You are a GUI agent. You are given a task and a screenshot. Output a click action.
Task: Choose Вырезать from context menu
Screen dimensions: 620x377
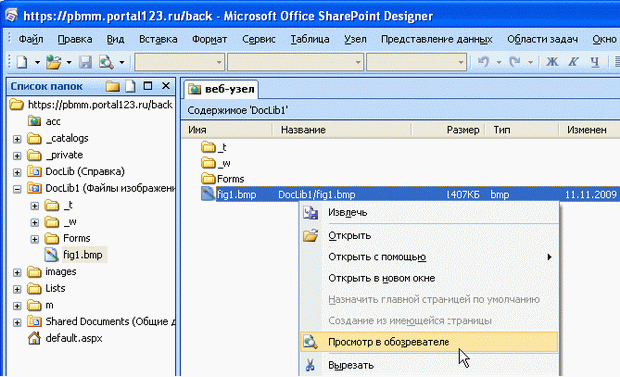(x=429, y=365)
